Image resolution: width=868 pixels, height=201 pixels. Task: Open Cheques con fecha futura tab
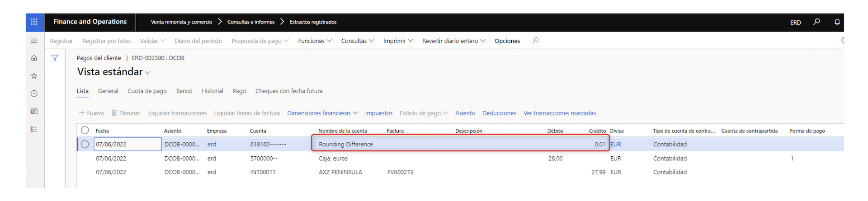[x=289, y=91]
